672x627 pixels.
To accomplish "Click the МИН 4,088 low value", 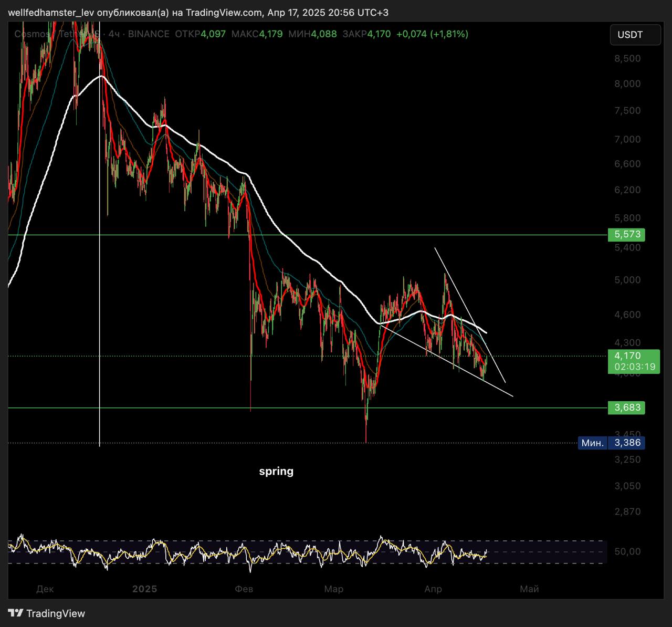I will [312, 34].
